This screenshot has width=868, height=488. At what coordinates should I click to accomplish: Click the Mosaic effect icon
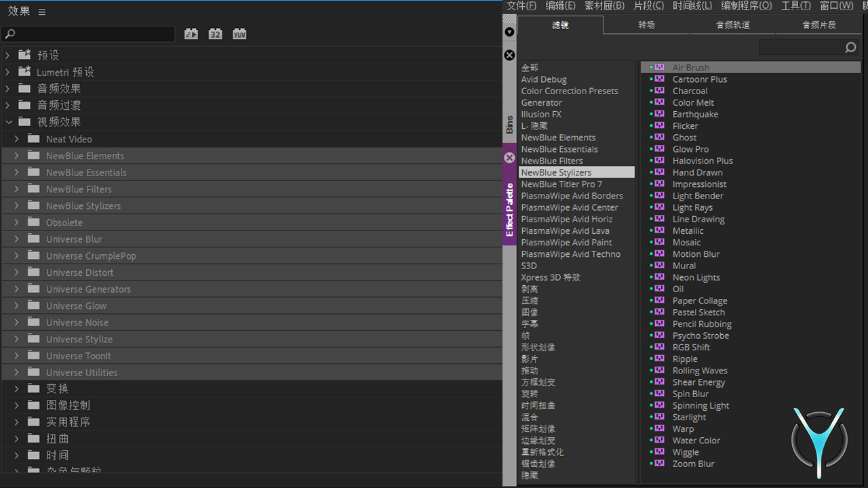coord(659,242)
